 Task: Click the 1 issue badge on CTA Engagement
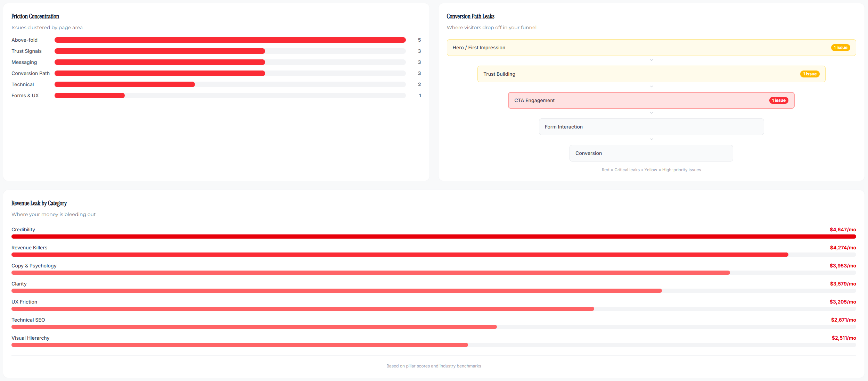[x=779, y=100]
